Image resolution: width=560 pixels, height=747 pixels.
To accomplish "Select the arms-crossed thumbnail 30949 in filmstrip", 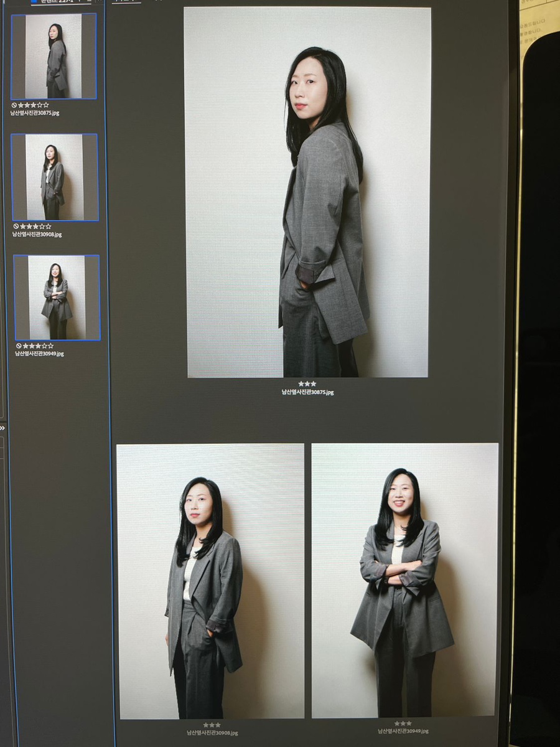I will (57, 298).
